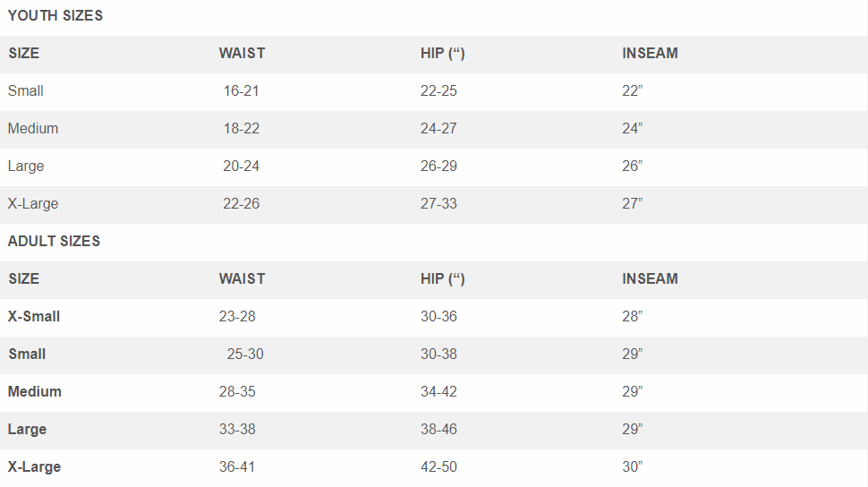Select hip measurement 24-27
This screenshot has width=868, height=487.
(438, 128)
